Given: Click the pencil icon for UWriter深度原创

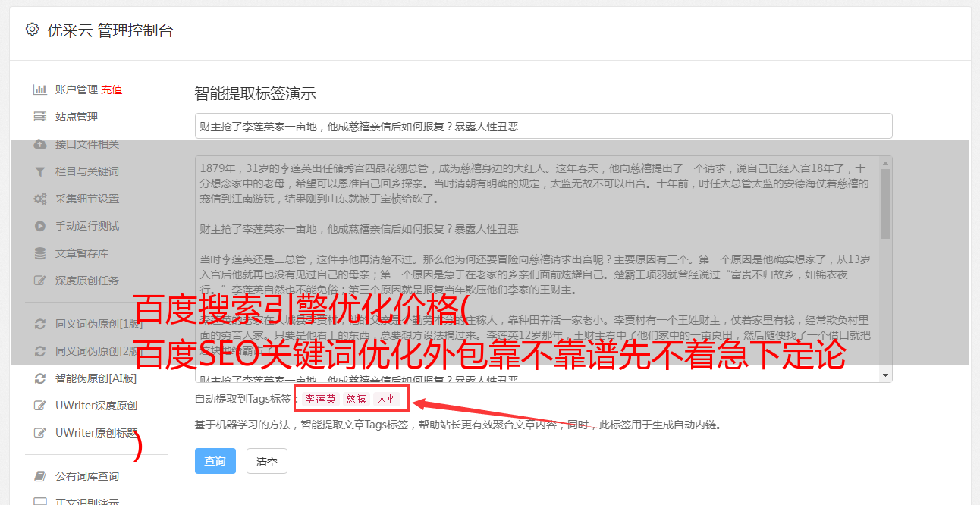Looking at the screenshot, I should pos(40,406).
